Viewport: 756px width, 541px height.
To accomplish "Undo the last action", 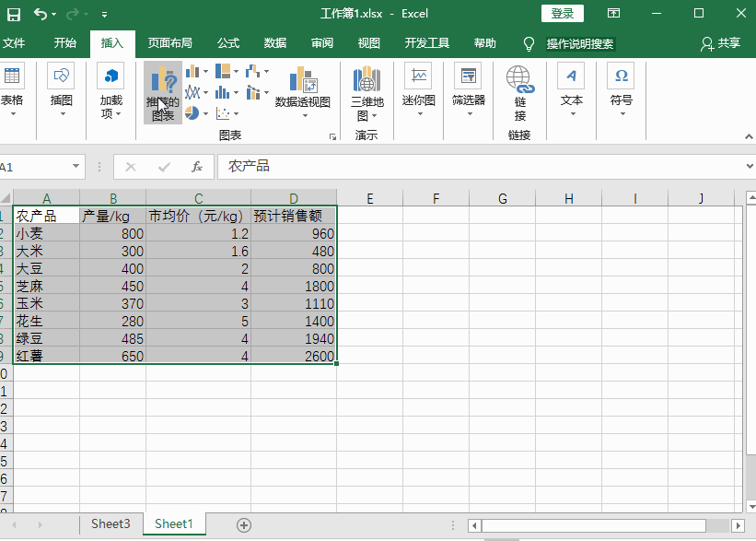I will tap(41, 14).
